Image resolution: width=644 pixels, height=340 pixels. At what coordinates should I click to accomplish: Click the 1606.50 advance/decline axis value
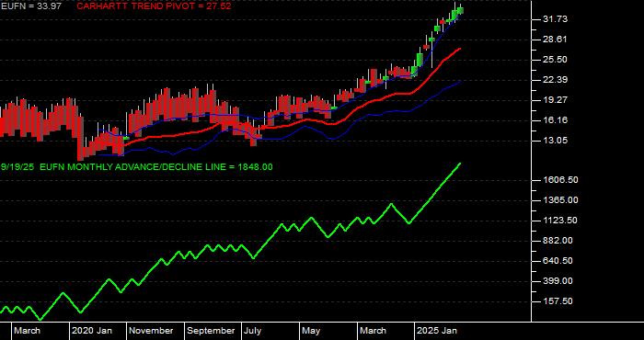click(559, 180)
